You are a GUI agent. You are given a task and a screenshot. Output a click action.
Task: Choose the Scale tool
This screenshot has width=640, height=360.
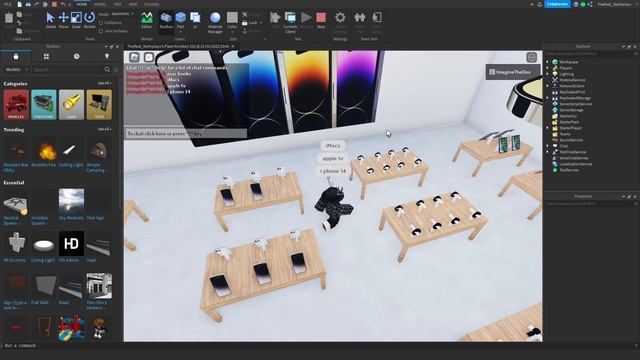tap(76, 20)
